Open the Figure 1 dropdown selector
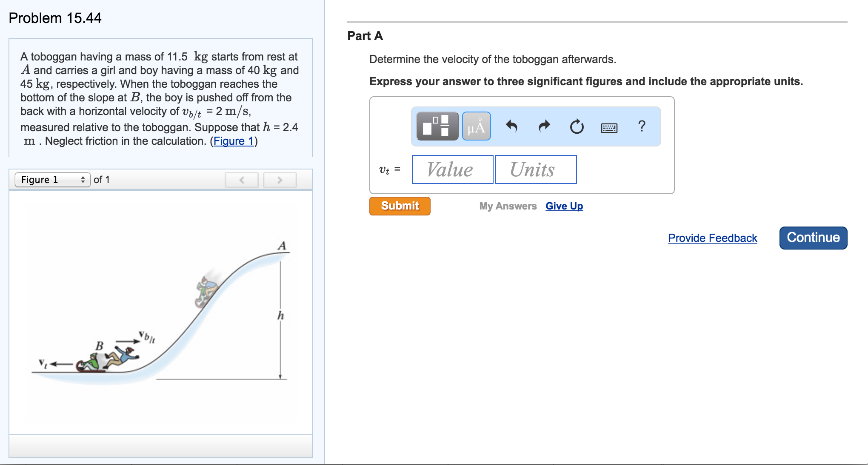The height and width of the screenshot is (465, 868). (x=53, y=180)
